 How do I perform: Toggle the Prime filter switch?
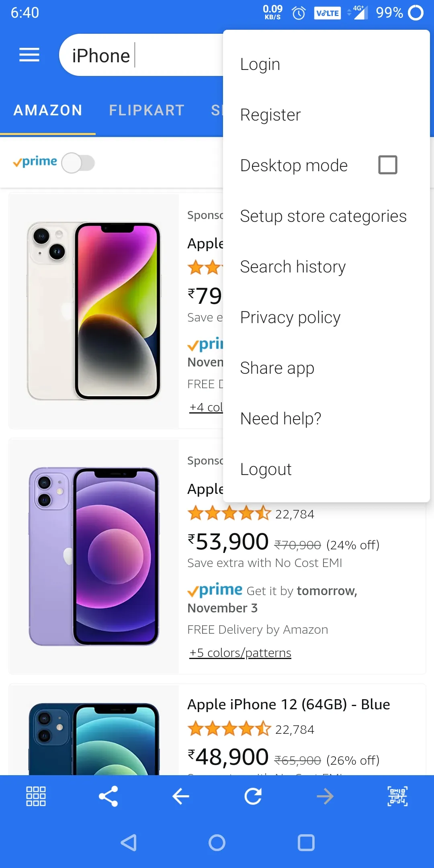tap(78, 163)
